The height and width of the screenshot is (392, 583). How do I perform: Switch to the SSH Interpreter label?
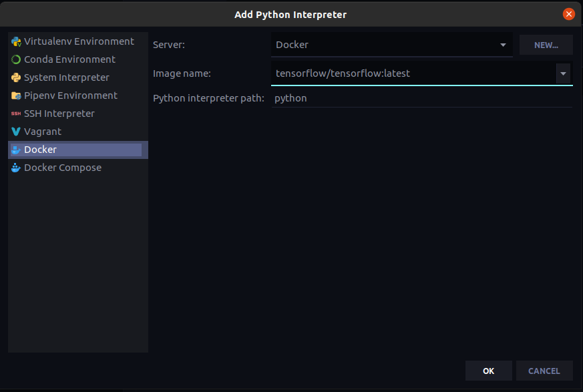[x=59, y=114]
